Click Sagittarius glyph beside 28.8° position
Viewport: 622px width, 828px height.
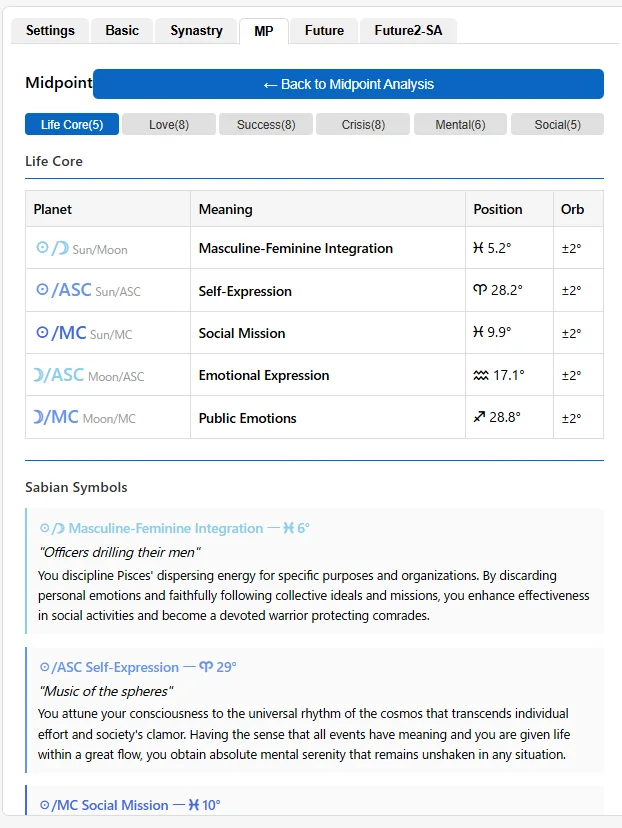point(479,417)
